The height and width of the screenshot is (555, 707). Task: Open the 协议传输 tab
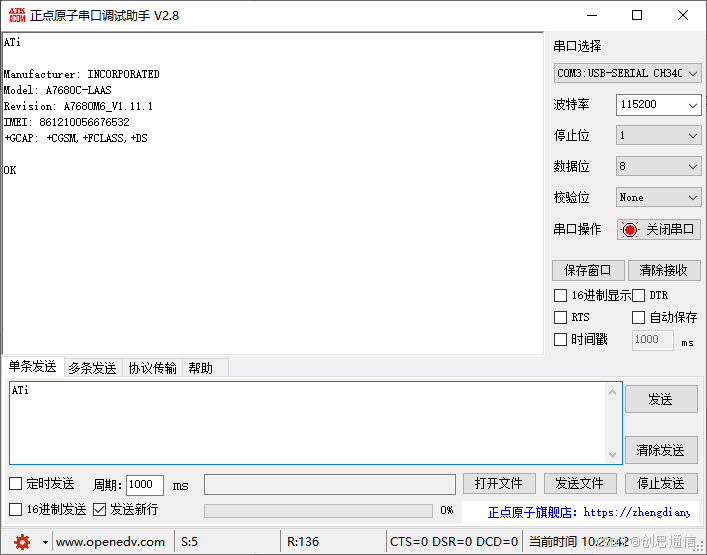pyautogui.click(x=152, y=368)
